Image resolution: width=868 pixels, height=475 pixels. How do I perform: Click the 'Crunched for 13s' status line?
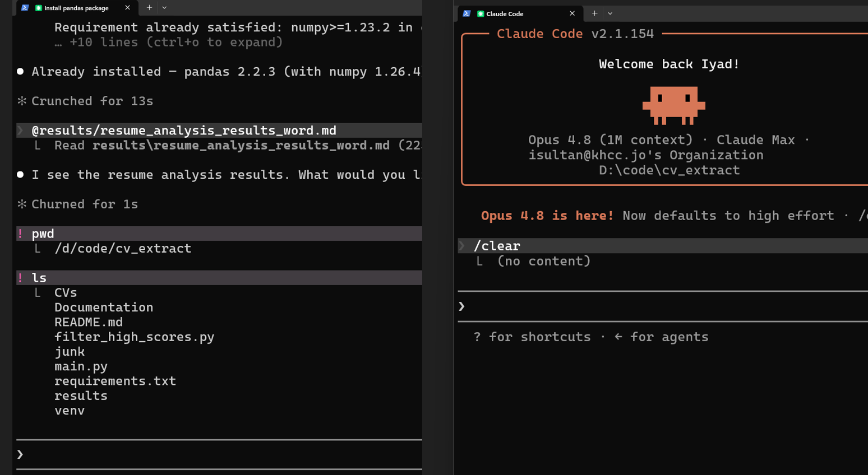(x=93, y=101)
